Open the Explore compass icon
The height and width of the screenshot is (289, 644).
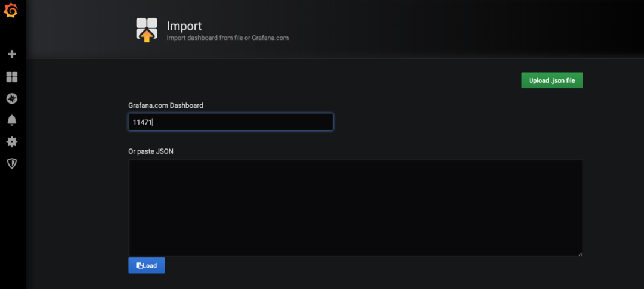click(x=12, y=98)
